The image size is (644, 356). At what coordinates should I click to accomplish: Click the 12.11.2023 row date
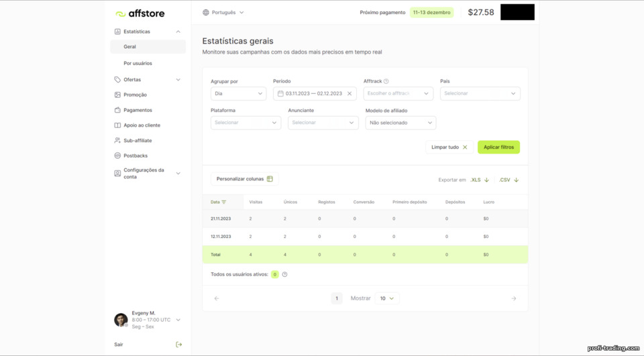click(221, 237)
